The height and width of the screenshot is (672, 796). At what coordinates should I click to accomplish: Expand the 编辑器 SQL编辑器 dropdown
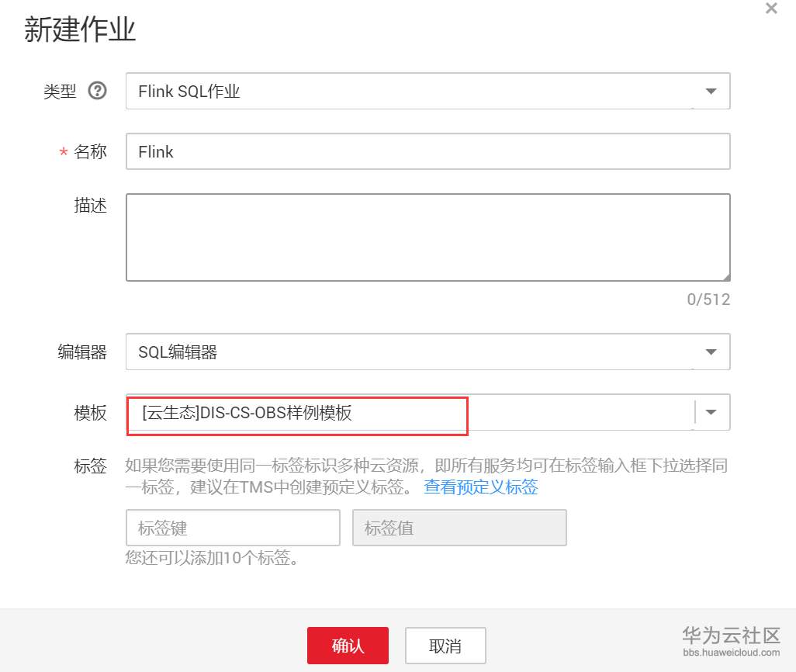(427, 352)
